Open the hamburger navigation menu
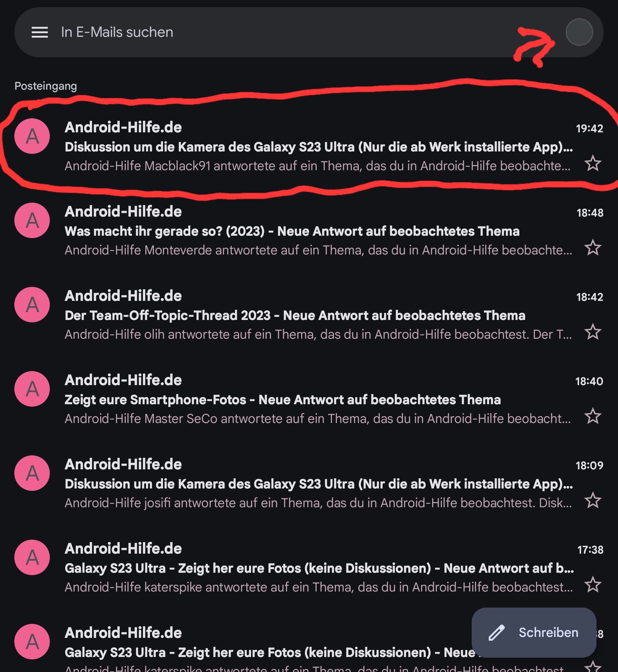This screenshot has width=618, height=672. pos(40,32)
